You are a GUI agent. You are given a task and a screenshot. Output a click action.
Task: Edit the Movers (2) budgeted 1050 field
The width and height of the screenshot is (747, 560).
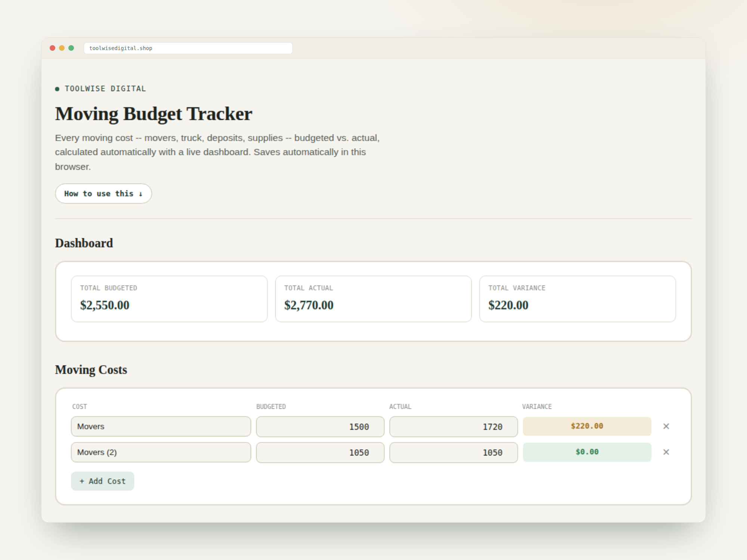320,452
